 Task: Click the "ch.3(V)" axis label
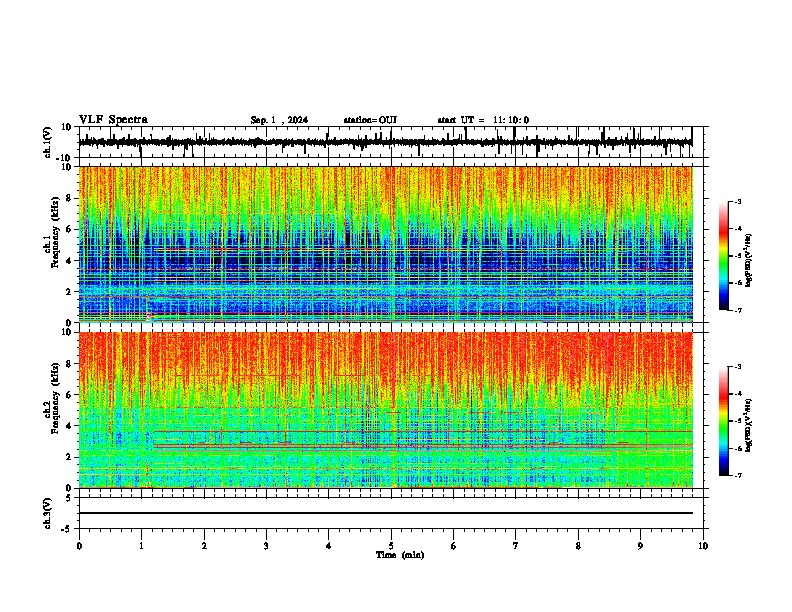click(x=48, y=514)
